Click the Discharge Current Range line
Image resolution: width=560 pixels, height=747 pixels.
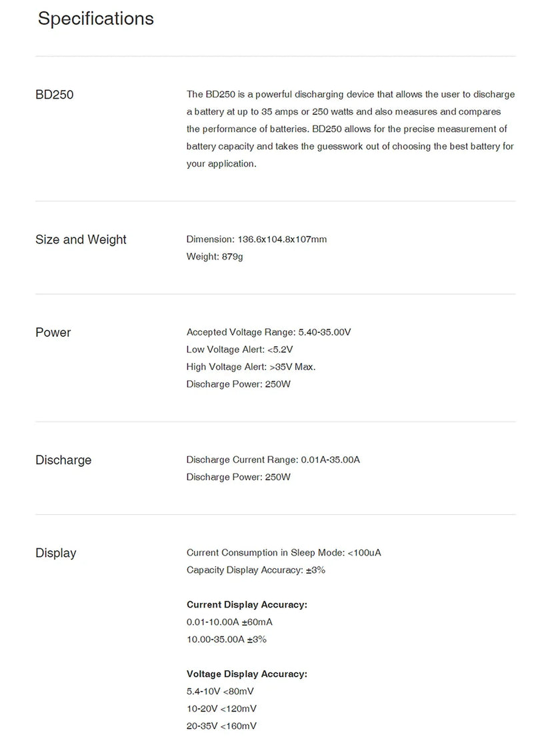[x=273, y=460]
